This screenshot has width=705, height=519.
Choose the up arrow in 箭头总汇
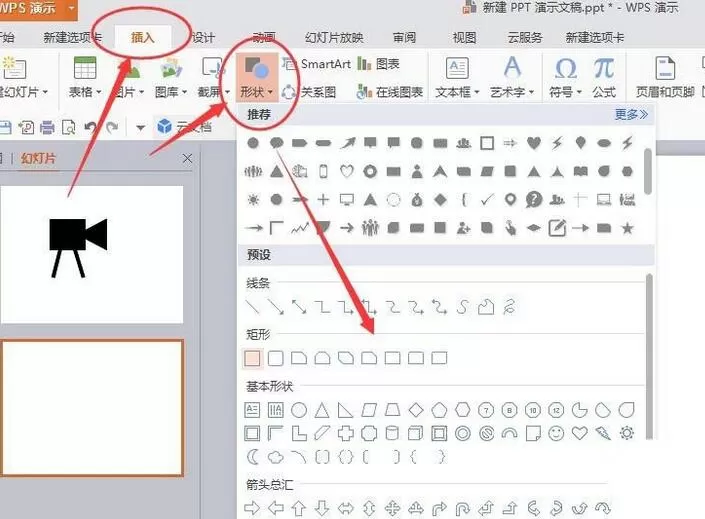(299, 509)
